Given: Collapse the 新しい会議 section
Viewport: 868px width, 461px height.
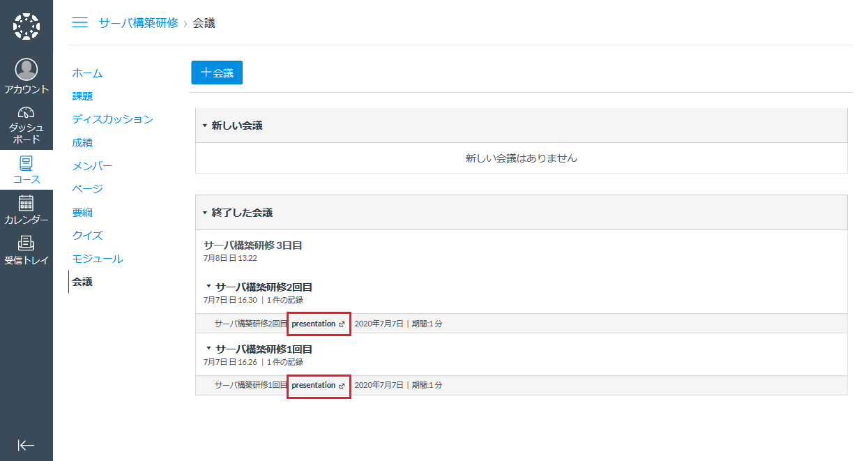Looking at the screenshot, I should [x=205, y=126].
